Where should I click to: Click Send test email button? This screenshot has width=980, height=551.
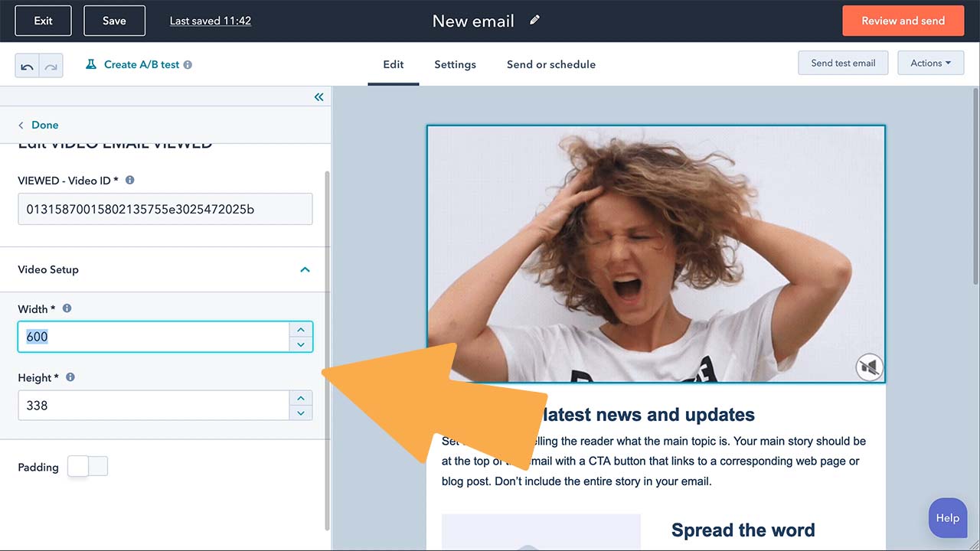[x=843, y=63]
